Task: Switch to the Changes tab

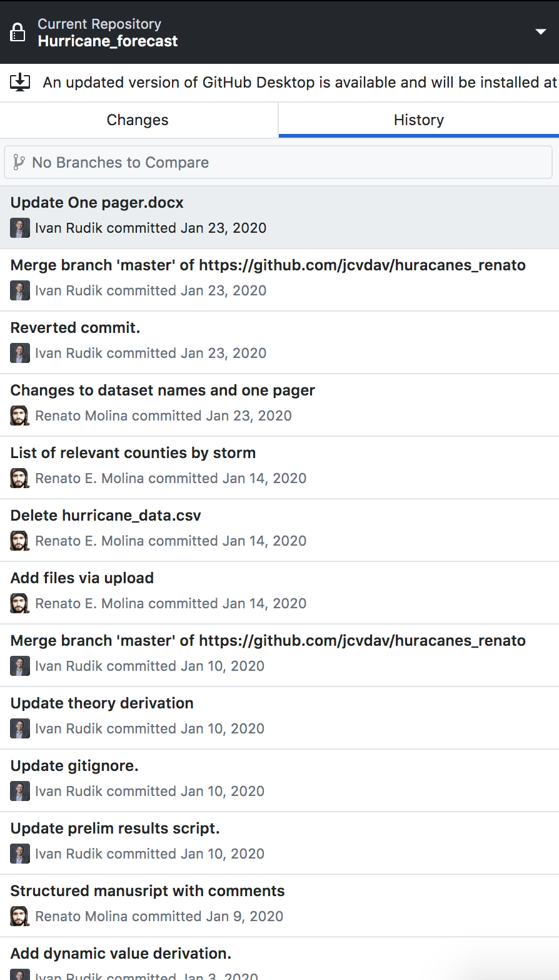Action: 138,120
